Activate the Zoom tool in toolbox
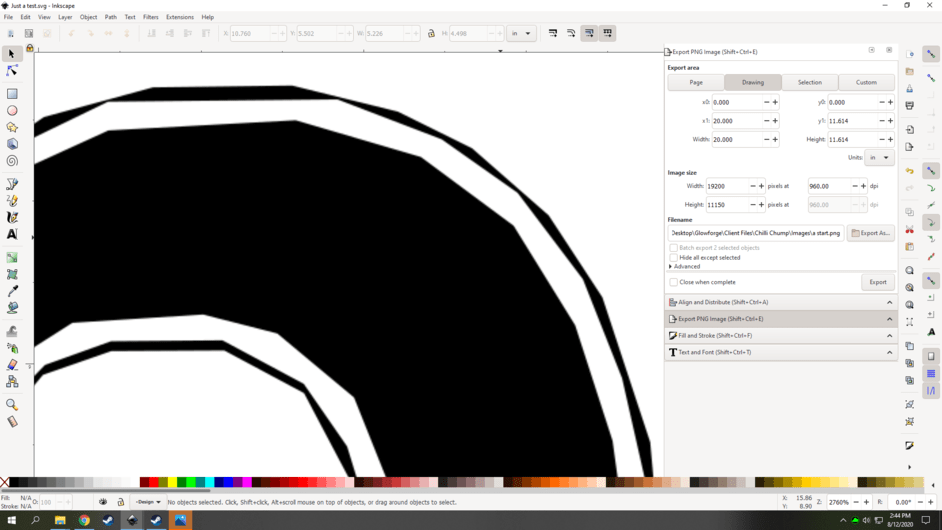The height and width of the screenshot is (530, 942). (x=12, y=405)
